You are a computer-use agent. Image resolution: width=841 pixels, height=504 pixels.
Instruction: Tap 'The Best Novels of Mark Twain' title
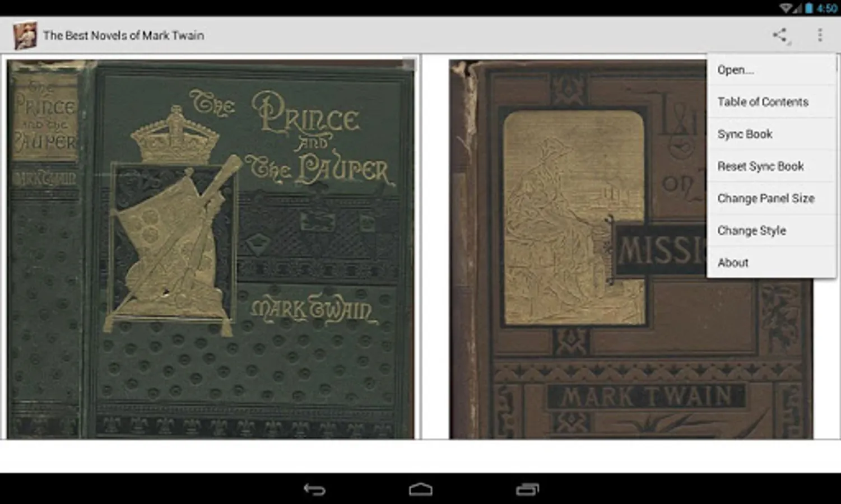tap(124, 35)
